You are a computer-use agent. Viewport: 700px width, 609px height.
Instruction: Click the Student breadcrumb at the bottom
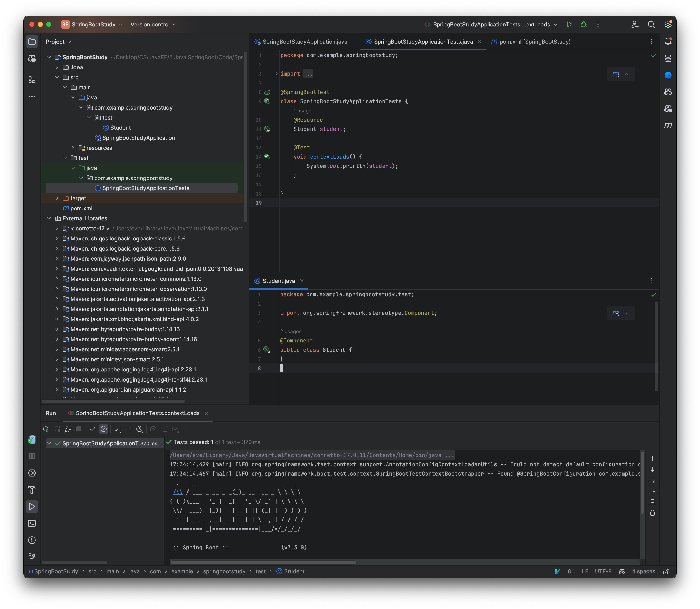point(294,571)
